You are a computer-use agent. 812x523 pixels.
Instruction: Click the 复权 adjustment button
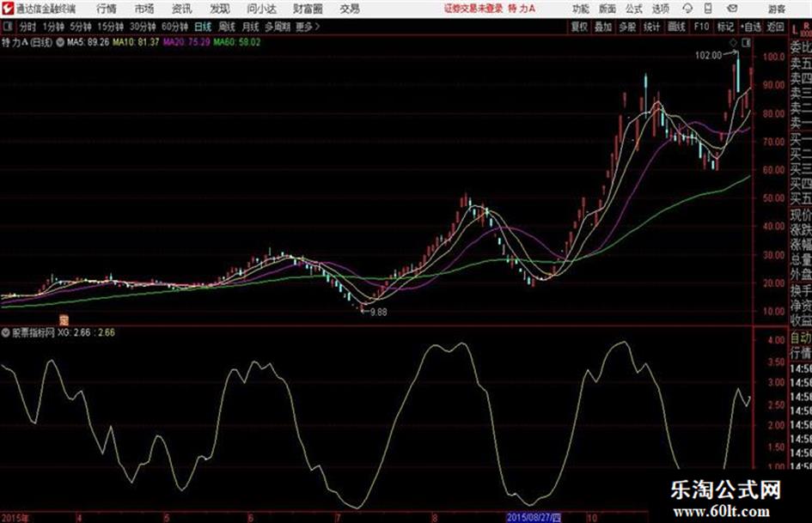pos(579,27)
